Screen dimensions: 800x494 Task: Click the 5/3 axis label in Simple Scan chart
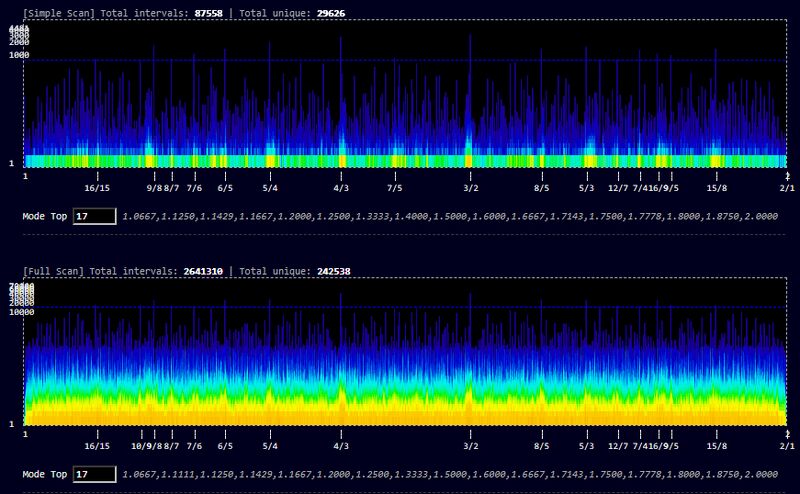pos(587,188)
